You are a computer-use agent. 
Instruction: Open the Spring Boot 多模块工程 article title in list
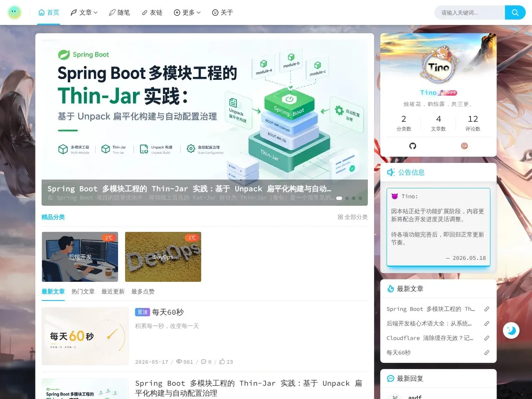click(x=249, y=388)
